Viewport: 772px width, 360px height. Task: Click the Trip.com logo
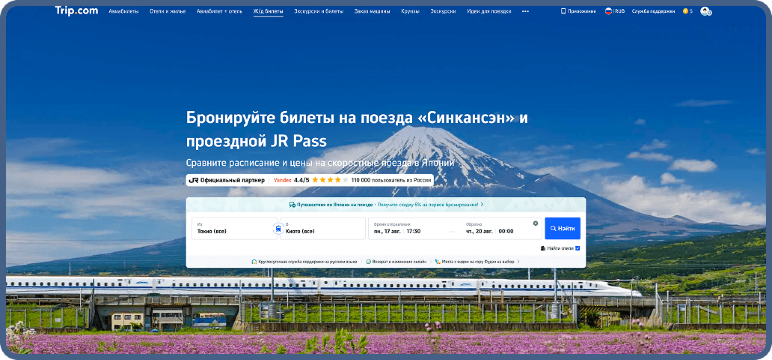click(x=76, y=11)
